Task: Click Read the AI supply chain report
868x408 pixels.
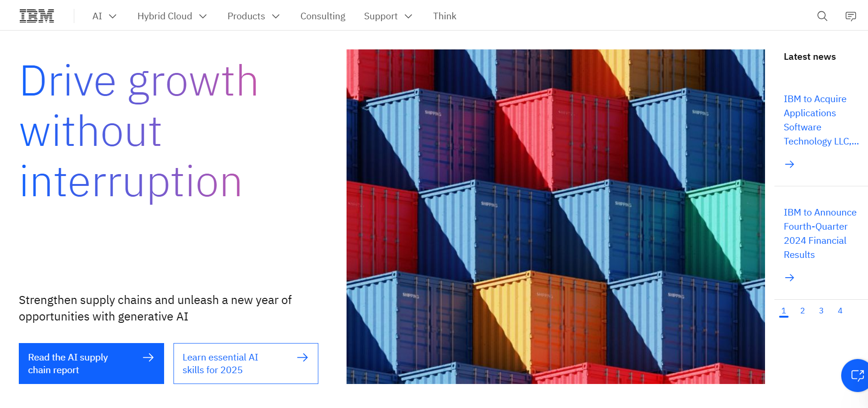Action: click(91, 363)
